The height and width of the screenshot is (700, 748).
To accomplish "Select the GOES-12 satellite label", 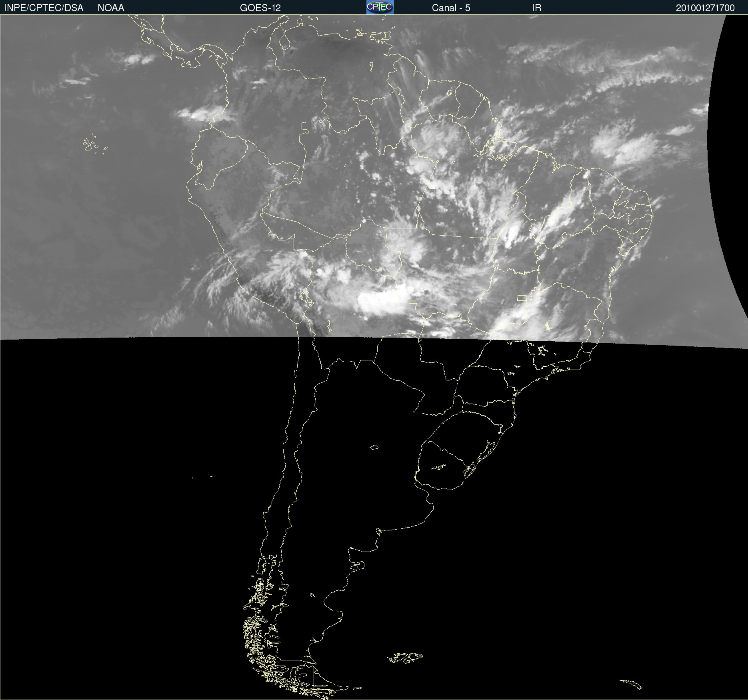I will [260, 8].
